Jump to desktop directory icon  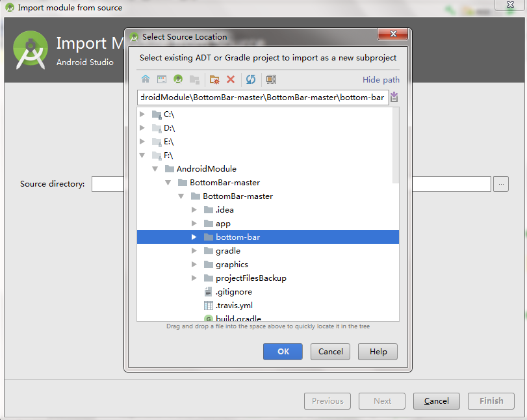(162, 79)
